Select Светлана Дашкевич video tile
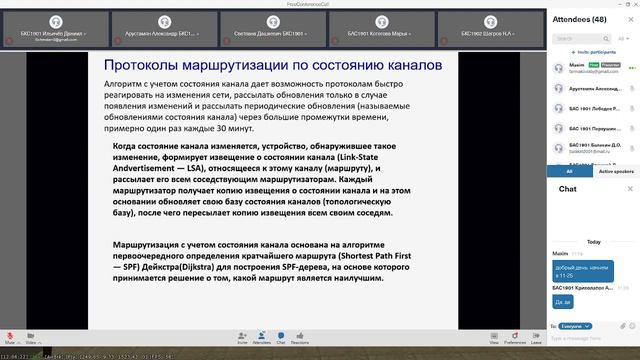The height and width of the screenshot is (360, 640). pyautogui.click(x=273, y=29)
